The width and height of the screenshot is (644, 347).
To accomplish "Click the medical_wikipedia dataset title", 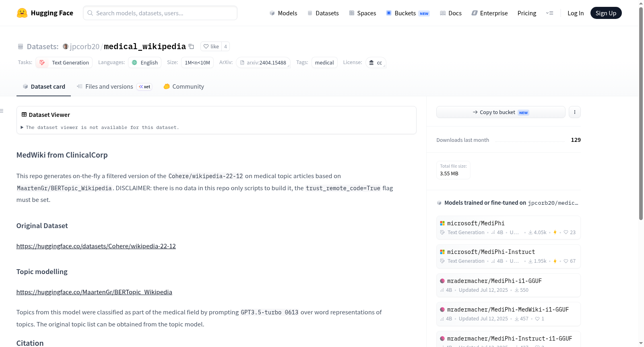I will [x=145, y=46].
